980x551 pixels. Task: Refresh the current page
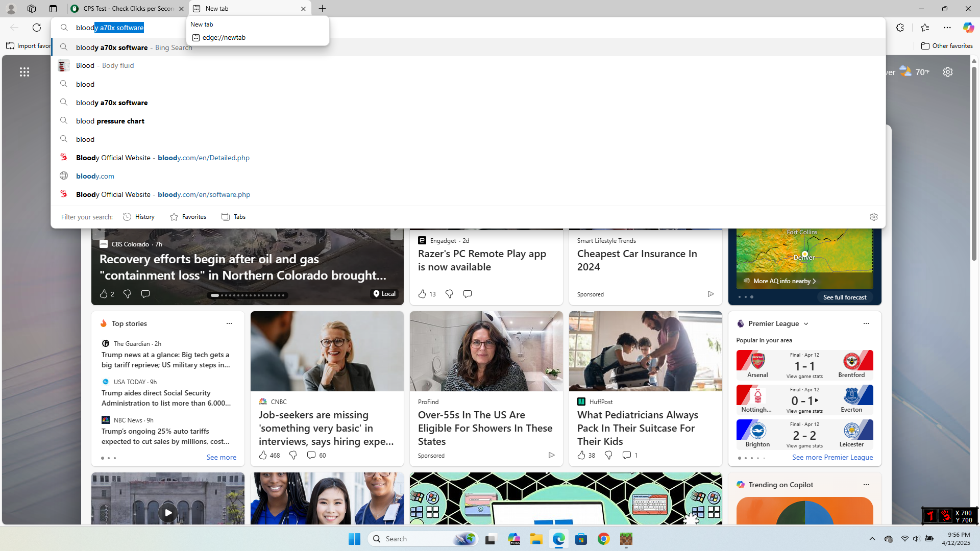coord(37,28)
